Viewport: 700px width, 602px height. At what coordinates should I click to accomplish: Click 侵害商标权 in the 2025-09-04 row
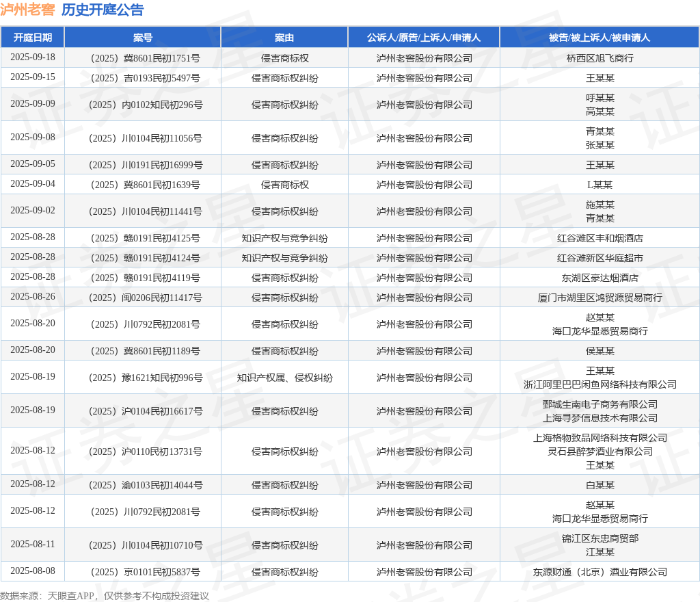(x=284, y=185)
